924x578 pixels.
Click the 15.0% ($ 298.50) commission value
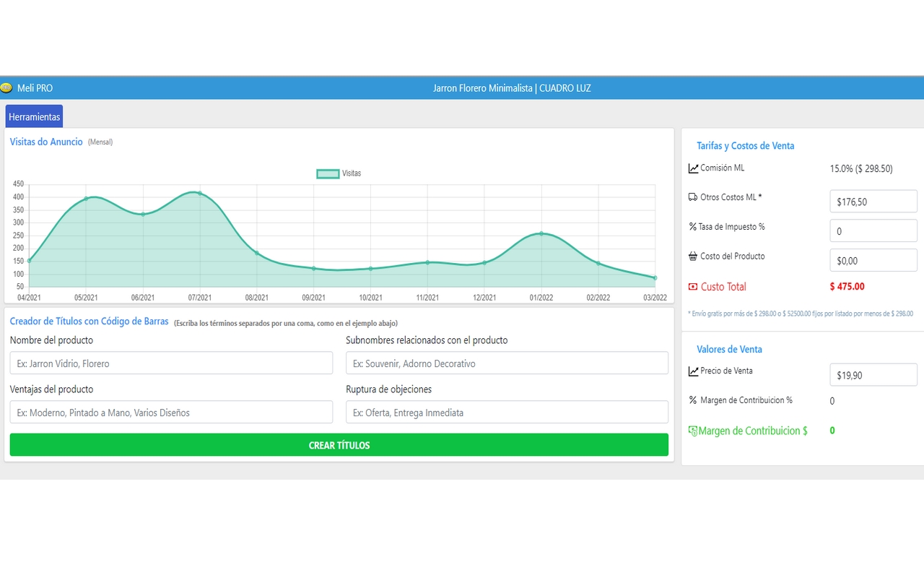(861, 168)
